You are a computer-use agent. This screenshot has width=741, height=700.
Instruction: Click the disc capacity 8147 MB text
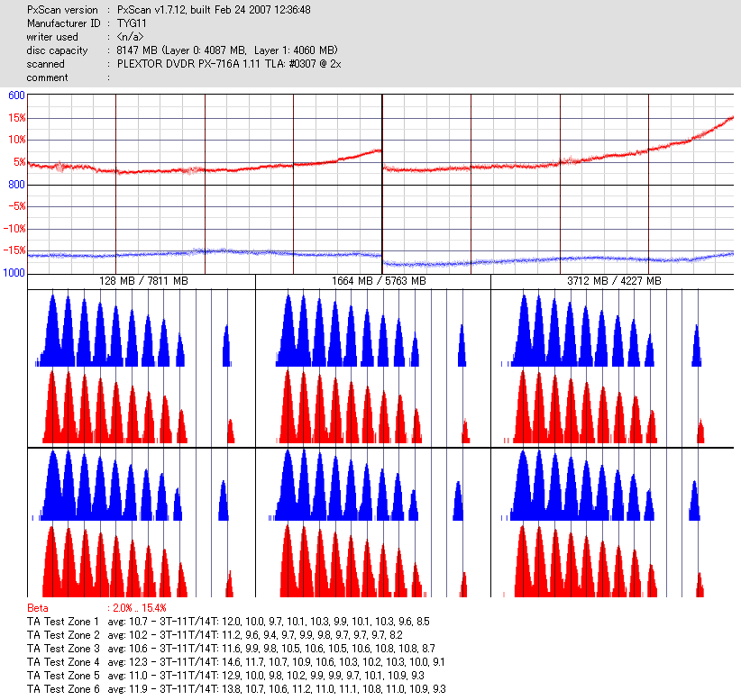pyautogui.click(x=227, y=50)
